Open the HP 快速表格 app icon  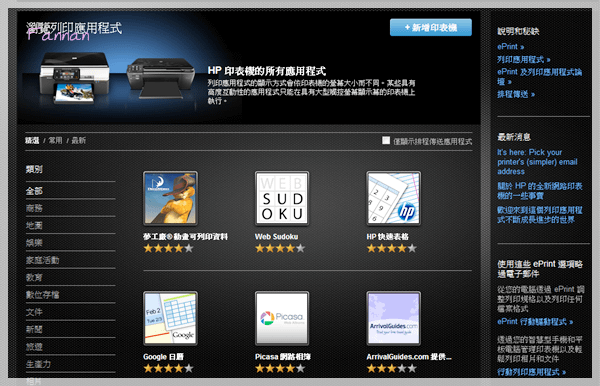[x=393, y=198]
